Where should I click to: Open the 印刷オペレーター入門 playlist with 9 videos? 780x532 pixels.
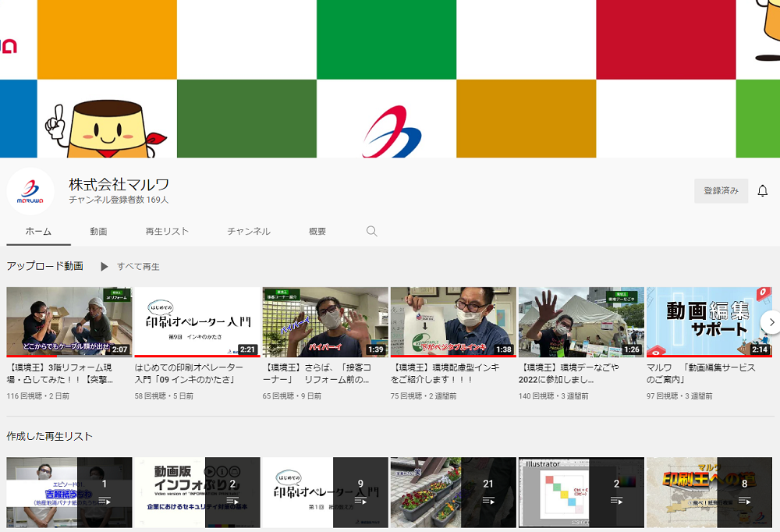325,492
